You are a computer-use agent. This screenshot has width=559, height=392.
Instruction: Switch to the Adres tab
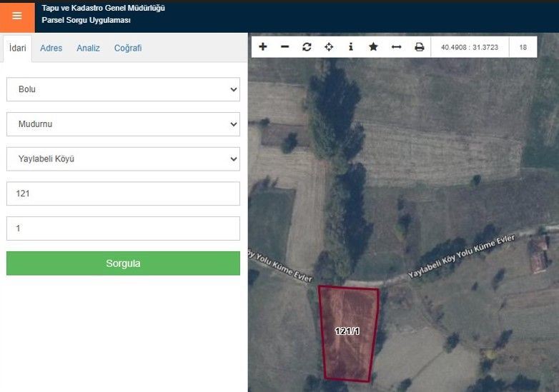[51, 49]
